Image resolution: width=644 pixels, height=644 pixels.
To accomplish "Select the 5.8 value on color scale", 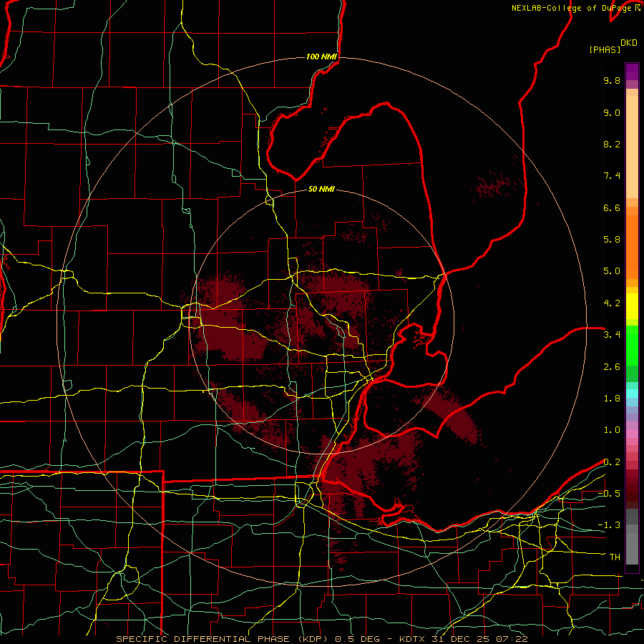I will coord(612,240).
